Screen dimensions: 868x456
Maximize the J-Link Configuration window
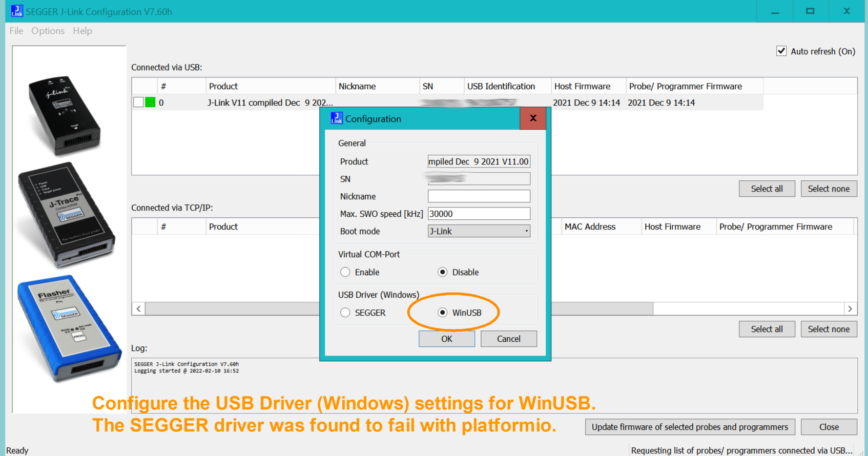coord(810,11)
